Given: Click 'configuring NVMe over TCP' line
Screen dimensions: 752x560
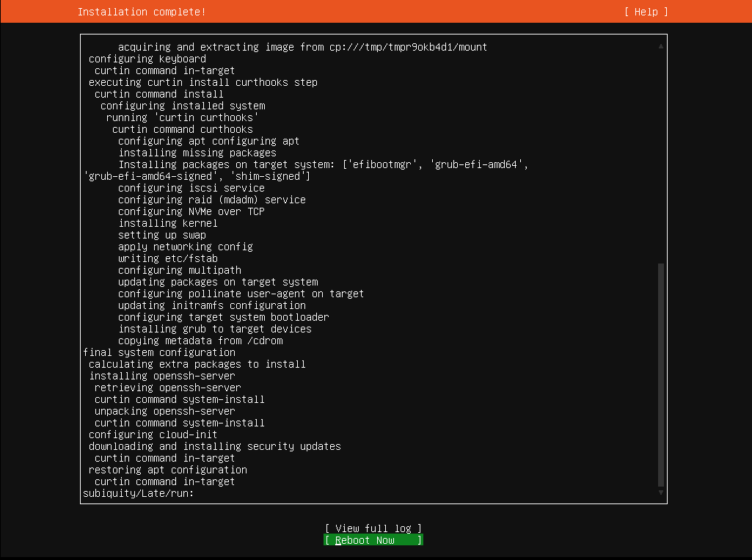Looking at the screenshot, I should [x=191, y=211].
